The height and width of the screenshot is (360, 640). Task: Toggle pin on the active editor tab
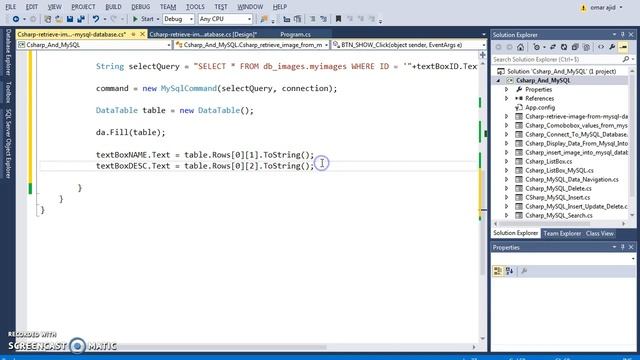[x=133, y=34]
